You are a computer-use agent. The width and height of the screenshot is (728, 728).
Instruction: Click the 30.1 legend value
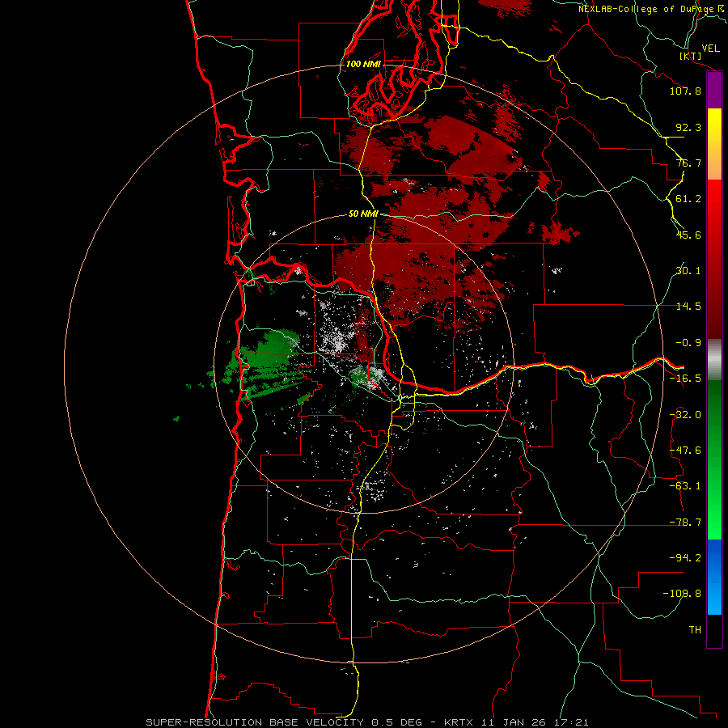point(688,271)
